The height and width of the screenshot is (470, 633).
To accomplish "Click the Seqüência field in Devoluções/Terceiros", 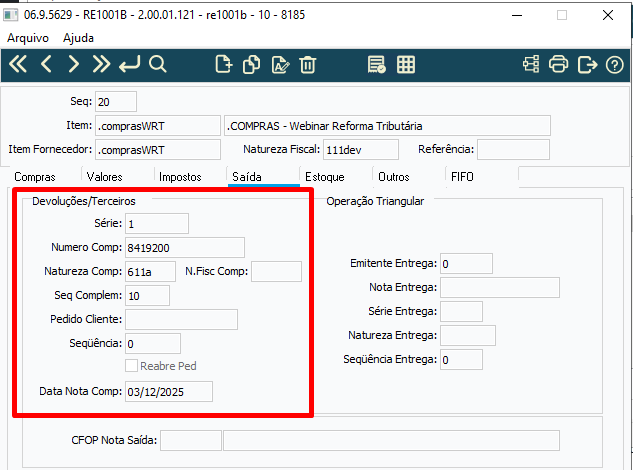I will coord(153,343).
